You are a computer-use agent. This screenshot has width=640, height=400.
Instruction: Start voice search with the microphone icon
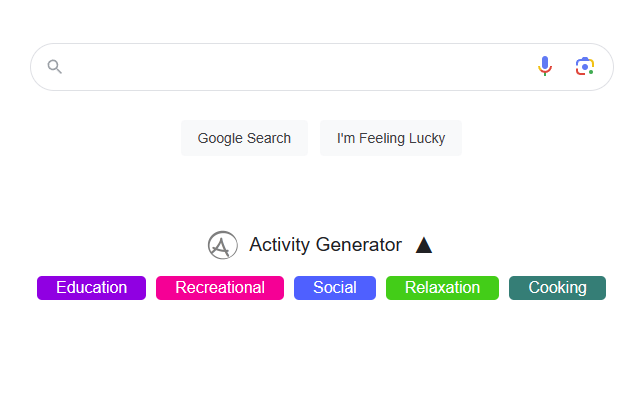click(545, 66)
